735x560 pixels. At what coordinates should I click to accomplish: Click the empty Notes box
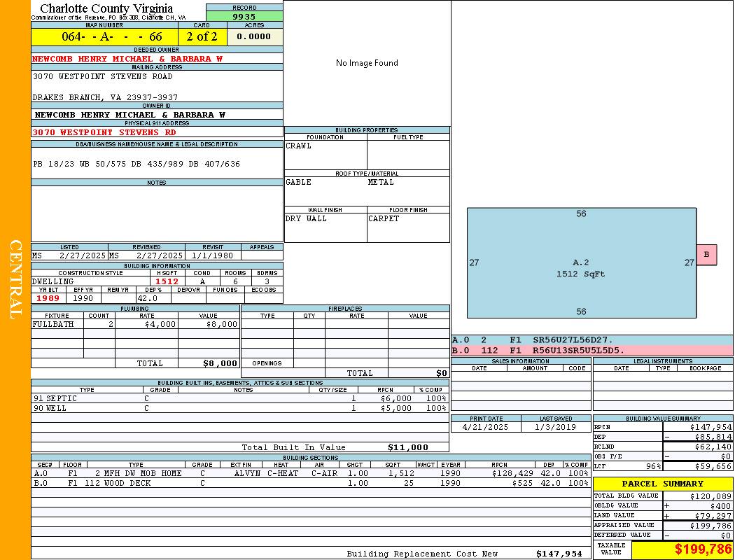[x=157, y=213]
